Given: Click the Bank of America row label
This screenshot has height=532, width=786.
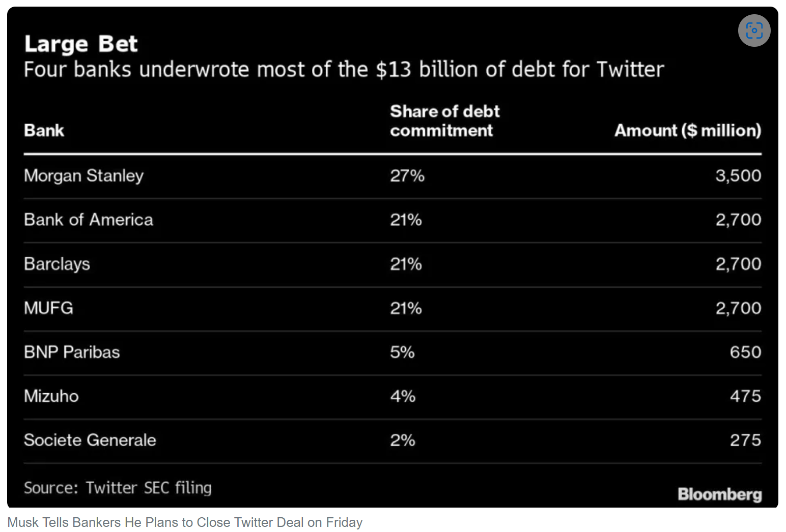Looking at the screenshot, I should click(x=89, y=220).
